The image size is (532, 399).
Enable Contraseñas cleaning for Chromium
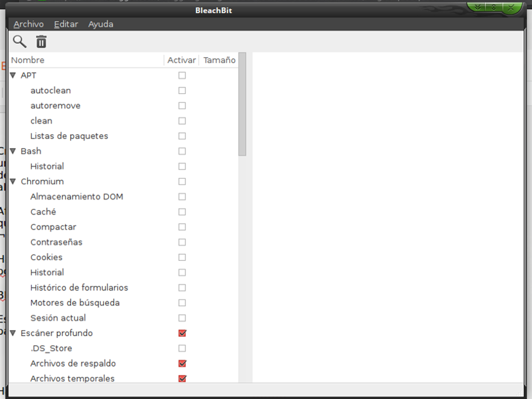tap(182, 242)
